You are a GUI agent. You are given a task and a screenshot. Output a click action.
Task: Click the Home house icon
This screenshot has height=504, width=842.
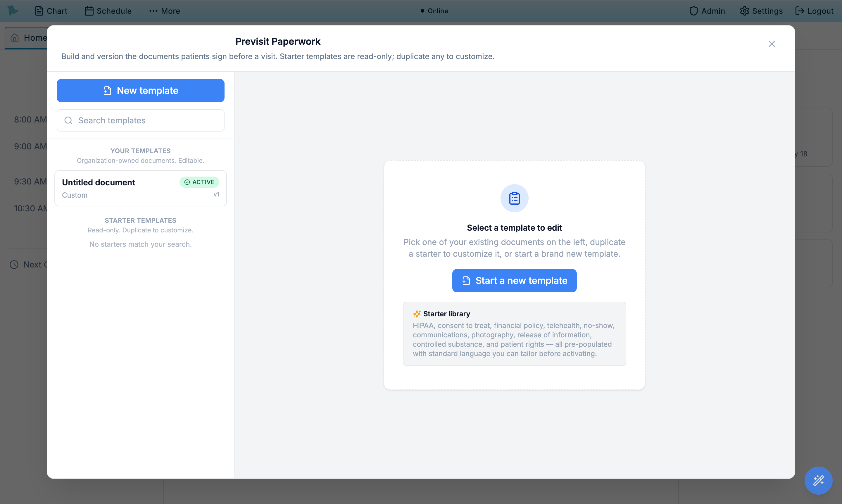coord(15,37)
